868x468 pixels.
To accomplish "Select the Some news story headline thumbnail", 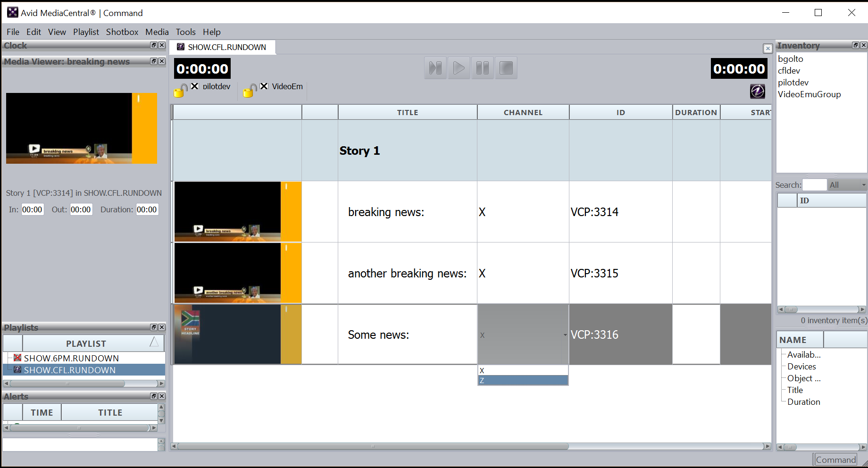I will click(x=238, y=334).
